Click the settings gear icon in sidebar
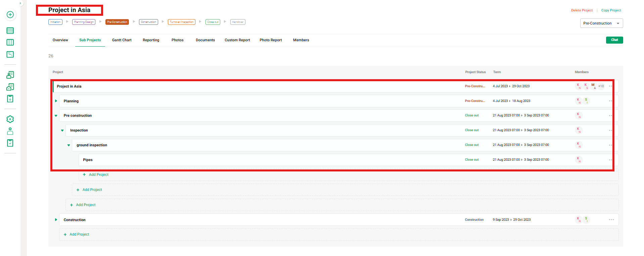644x256 pixels. (10, 119)
